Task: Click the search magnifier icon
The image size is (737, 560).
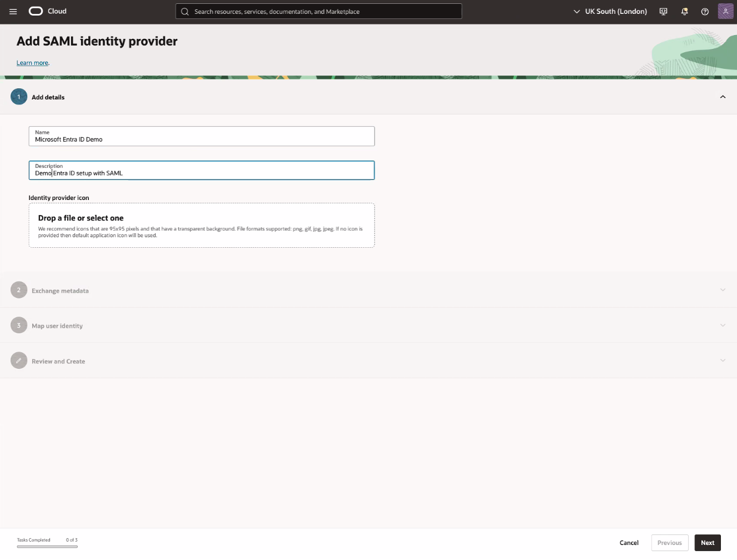Action: click(x=185, y=11)
